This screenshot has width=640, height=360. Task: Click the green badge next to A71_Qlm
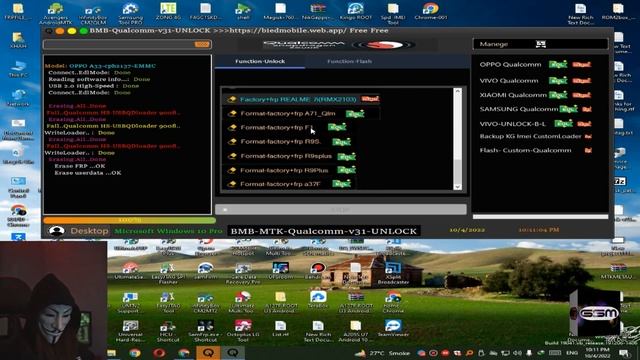355,114
